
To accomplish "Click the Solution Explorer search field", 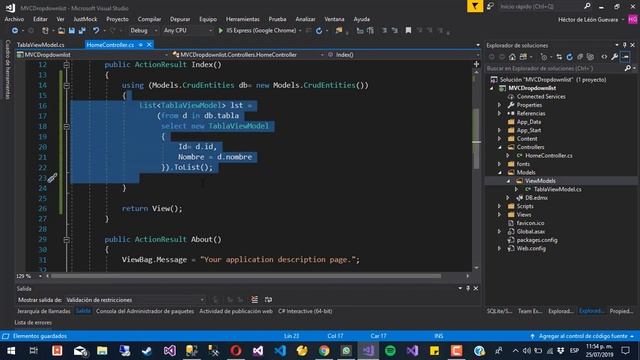I will pyautogui.click(x=555, y=69).
